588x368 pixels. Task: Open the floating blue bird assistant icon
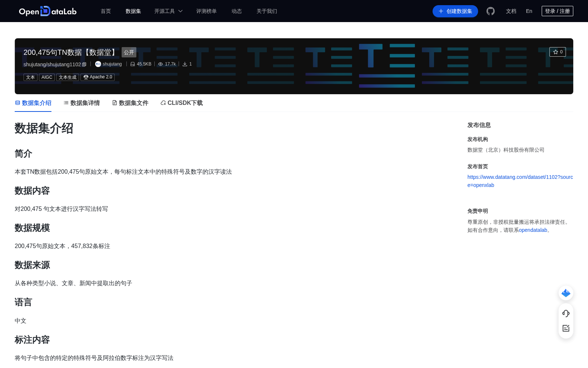pos(566,293)
